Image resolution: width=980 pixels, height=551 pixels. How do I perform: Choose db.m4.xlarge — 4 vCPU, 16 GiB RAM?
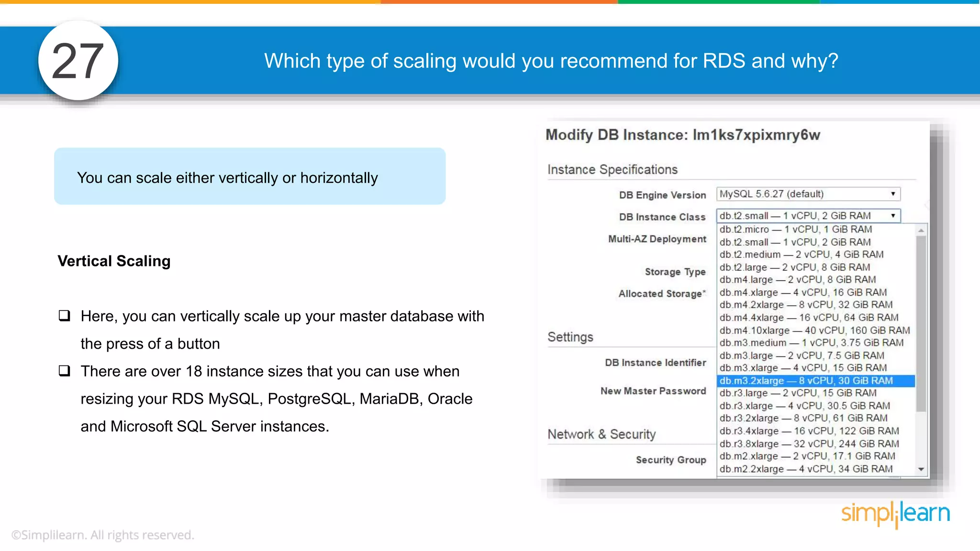click(816, 292)
